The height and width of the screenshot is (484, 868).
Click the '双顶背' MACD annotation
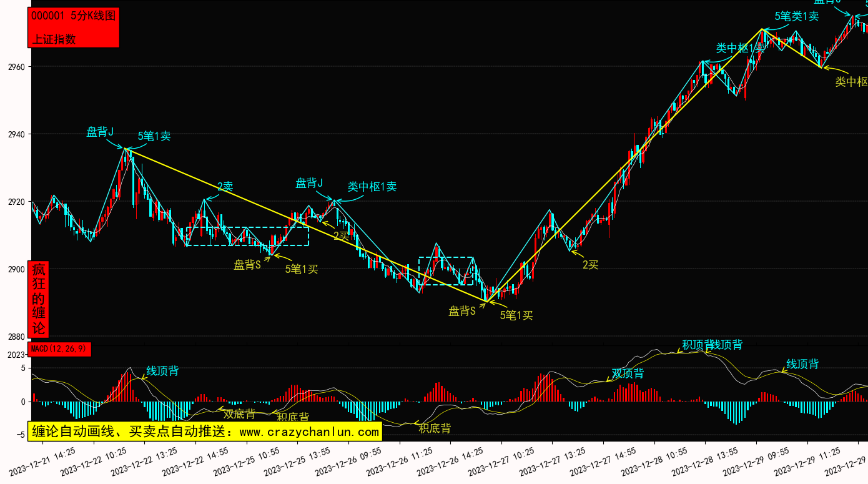point(628,373)
